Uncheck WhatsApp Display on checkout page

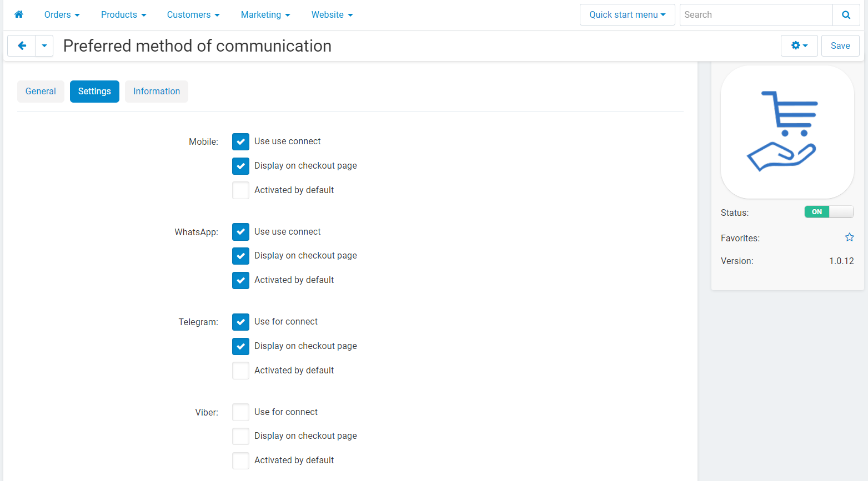pos(240,256)
